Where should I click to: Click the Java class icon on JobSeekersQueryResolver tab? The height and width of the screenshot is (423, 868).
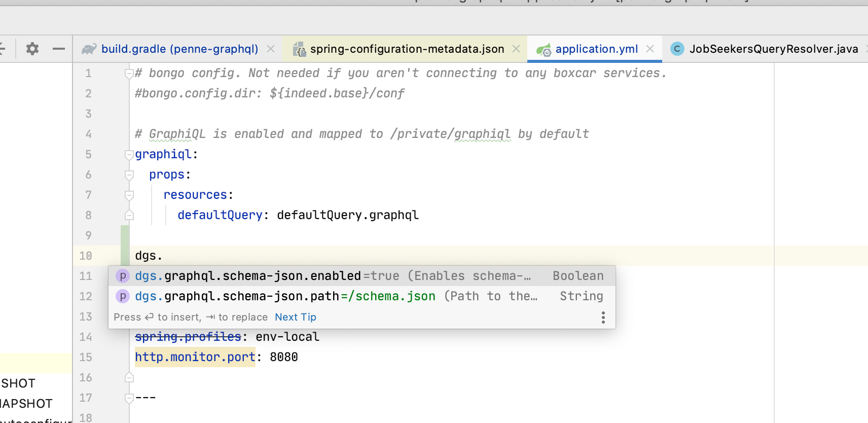click(677, 49)
